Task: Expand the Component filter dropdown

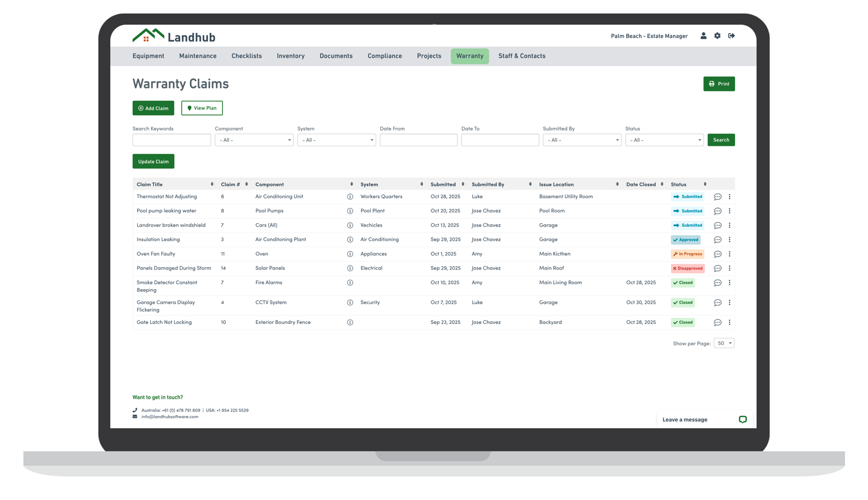Action: [x=254, y=140]
